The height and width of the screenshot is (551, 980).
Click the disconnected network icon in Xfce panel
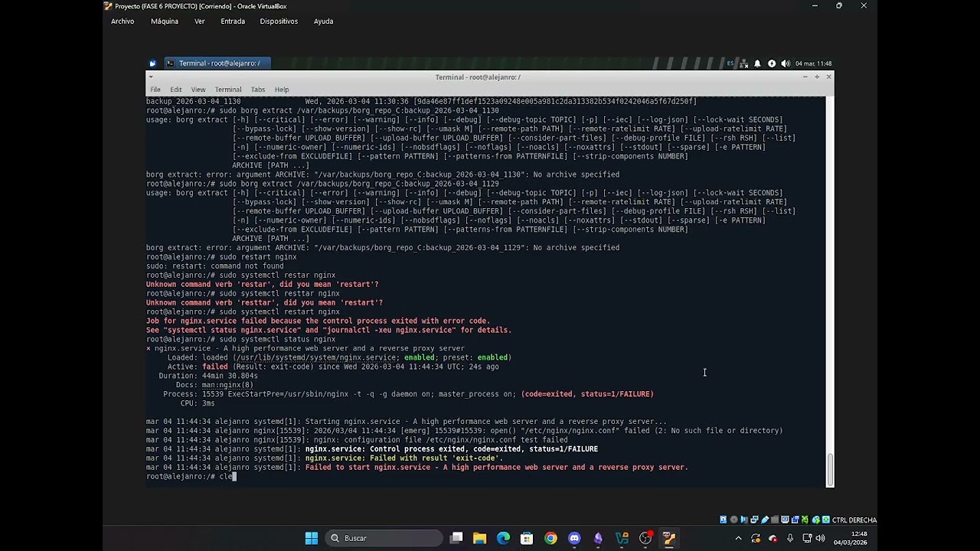coord(743,64)
